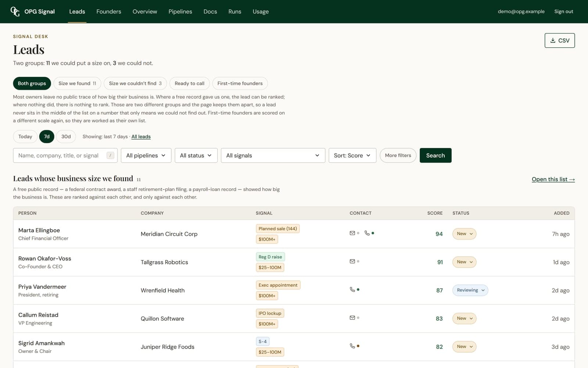
Task: Click the Juniper Ridge Foods company cell
Action: coord(168,347)
